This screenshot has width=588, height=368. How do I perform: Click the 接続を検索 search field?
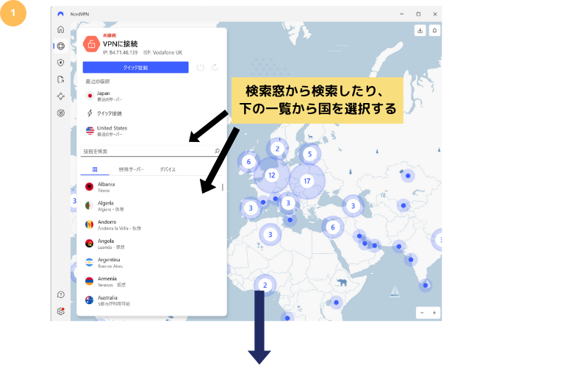(x=150, y=151)
